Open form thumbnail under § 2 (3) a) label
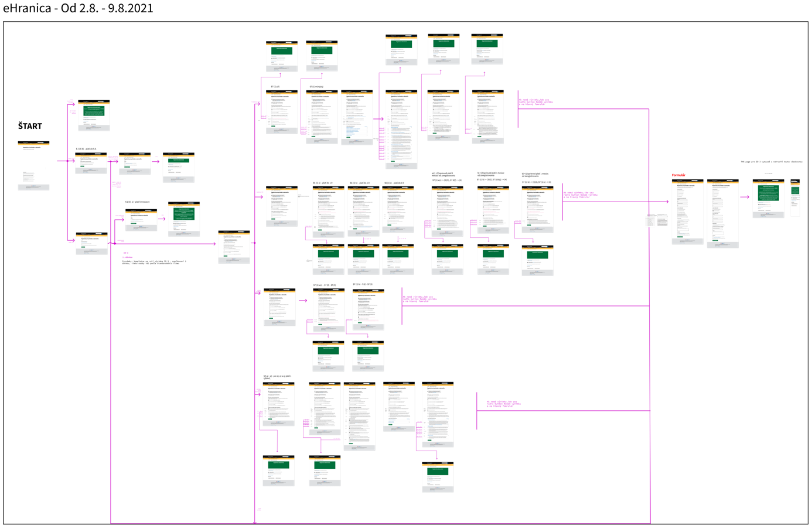812x528 pixels. 141,219
